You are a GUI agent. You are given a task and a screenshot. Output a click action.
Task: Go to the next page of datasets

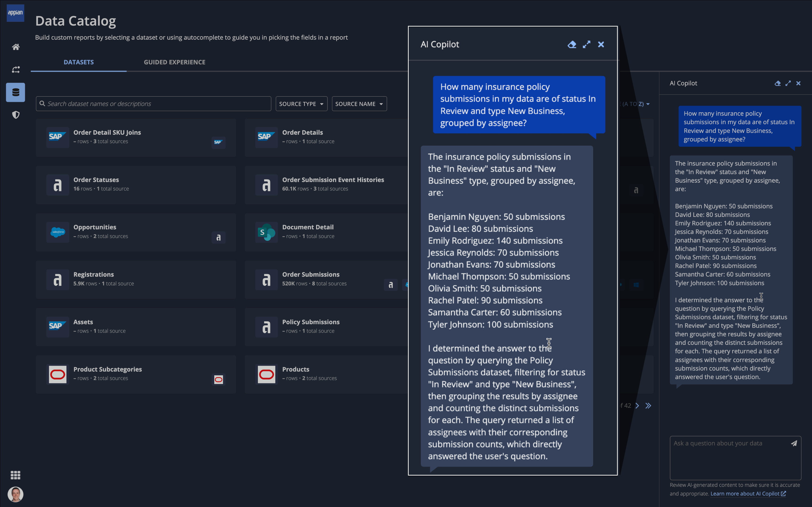coord(637,405)
